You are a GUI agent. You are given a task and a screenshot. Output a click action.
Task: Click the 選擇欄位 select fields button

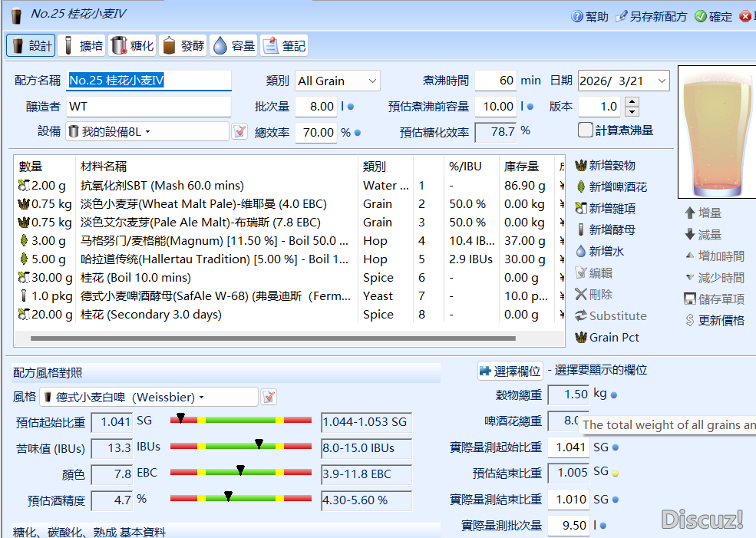pos(510,371)
